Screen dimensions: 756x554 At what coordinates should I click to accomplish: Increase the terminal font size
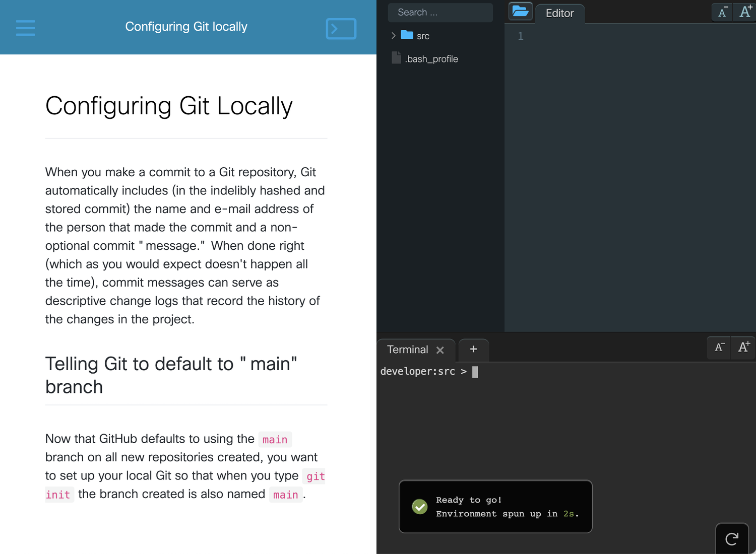click(x=743, y=347)
